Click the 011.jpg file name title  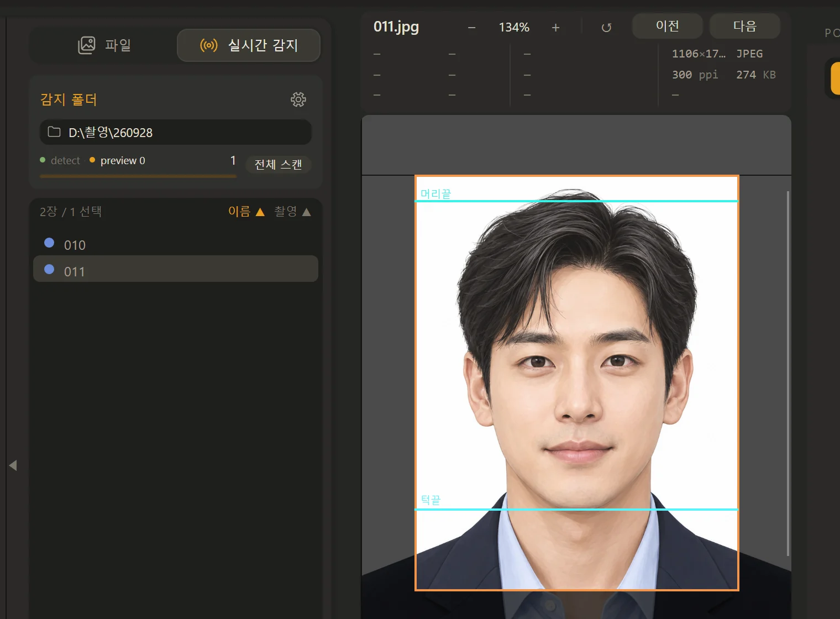(396, 27)
